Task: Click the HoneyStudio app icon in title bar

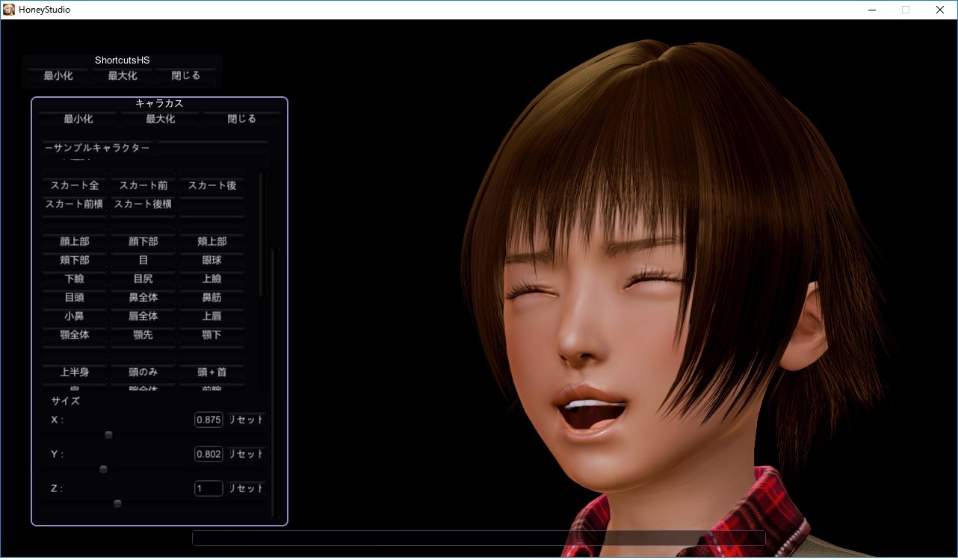Action: click(9, 10)
